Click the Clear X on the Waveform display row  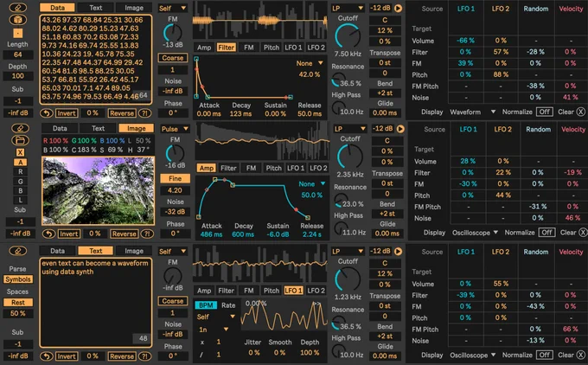(x=580, y=112)
